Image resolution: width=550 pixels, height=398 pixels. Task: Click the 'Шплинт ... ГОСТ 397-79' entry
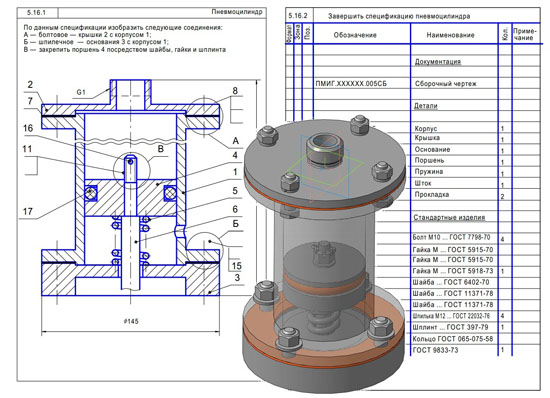pyautogui.click(x=450, y=327)
